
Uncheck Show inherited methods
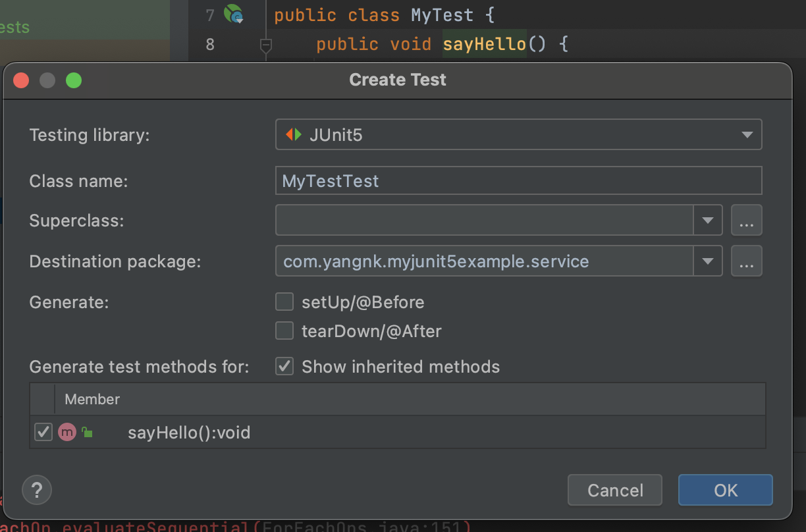(284, 366)
